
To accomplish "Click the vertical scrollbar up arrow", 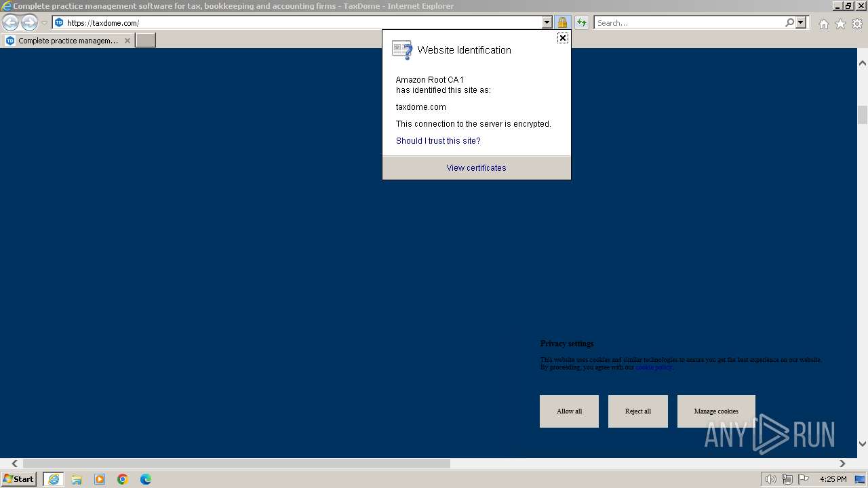I will [x=863, y=63].
